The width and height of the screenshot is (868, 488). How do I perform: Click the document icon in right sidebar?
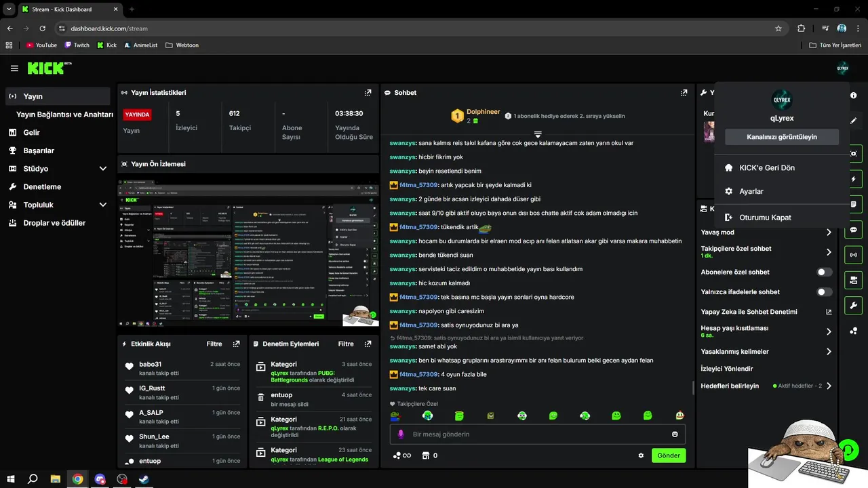tap(853, 204)
